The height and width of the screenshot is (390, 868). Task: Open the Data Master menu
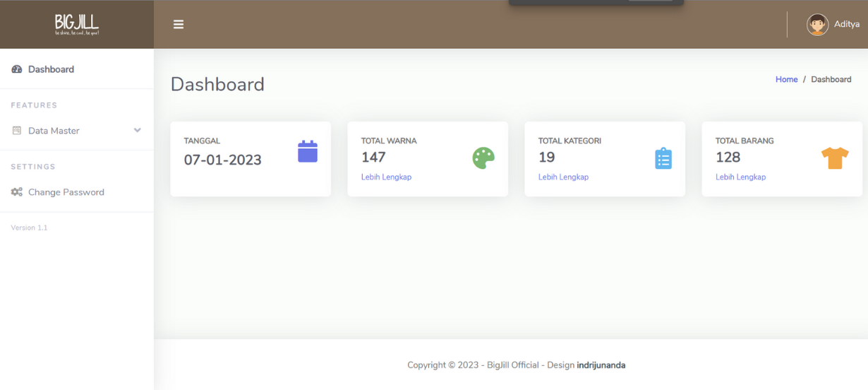(x=54, y=131)
